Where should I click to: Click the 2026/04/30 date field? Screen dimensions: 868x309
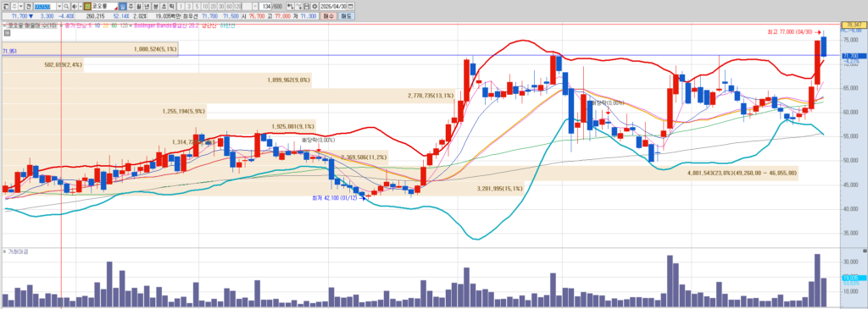coord(332,6)
